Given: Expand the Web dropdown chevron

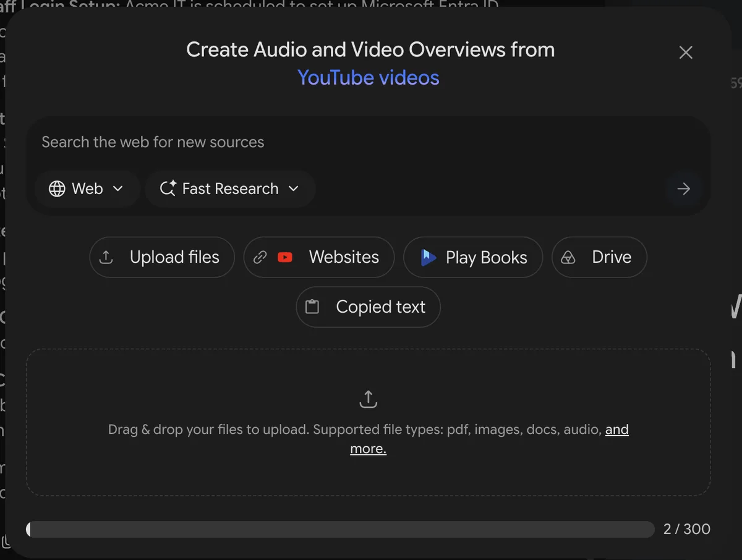Looking at the screenshot, I should point(118,189).
